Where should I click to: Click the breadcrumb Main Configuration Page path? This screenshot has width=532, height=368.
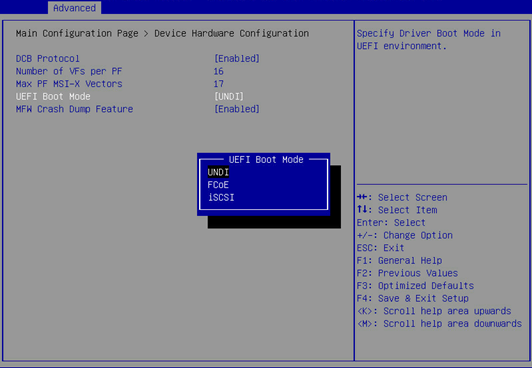162,33
